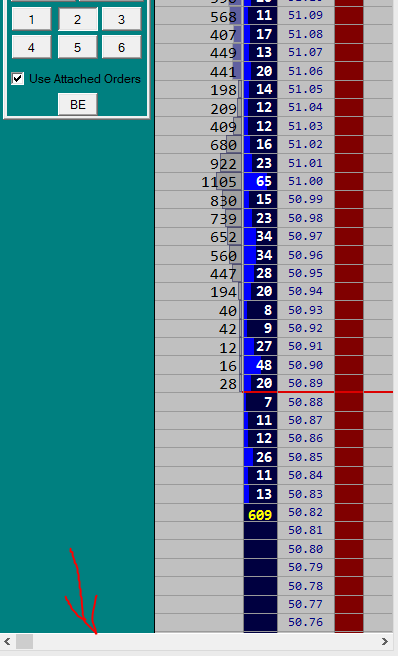Screen dimensions: 398x656
Task: Click the BE breakeven button
Action: tap(77, 104)
